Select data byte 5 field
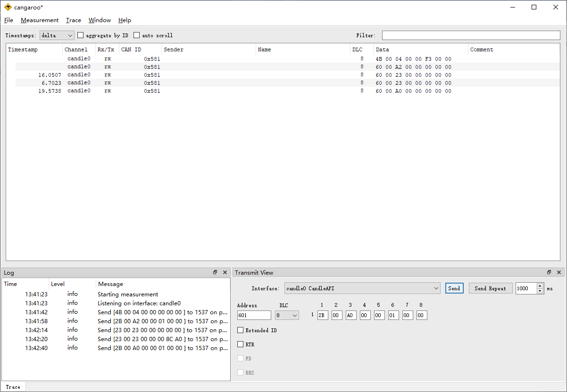 (x=379, y=315)
